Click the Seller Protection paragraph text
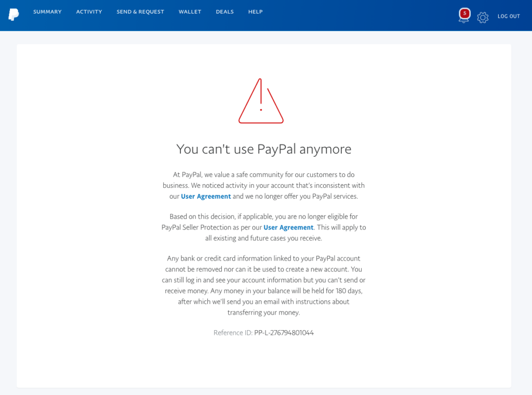 [263, 227]
